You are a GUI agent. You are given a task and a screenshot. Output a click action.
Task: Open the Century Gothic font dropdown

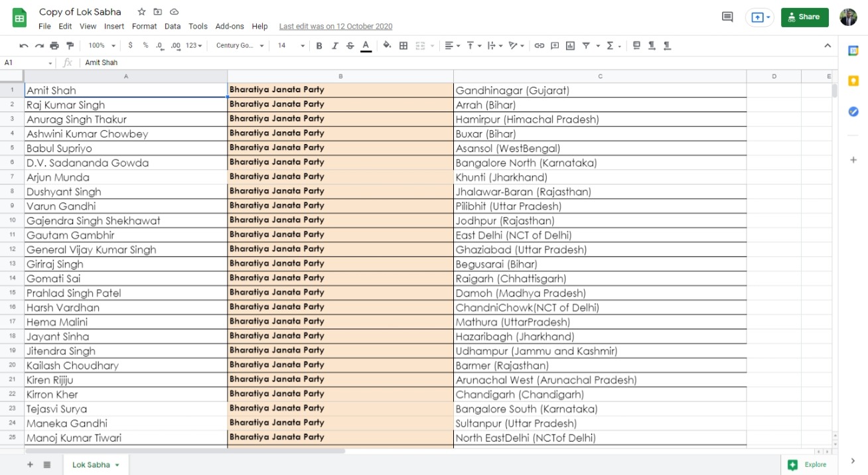point(240,46)
